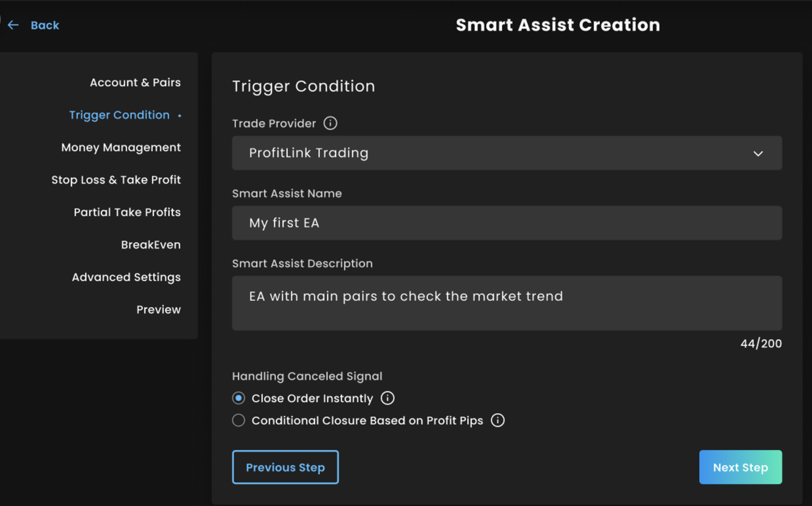
Task: Open Money Management section
Action: point(121,147)
